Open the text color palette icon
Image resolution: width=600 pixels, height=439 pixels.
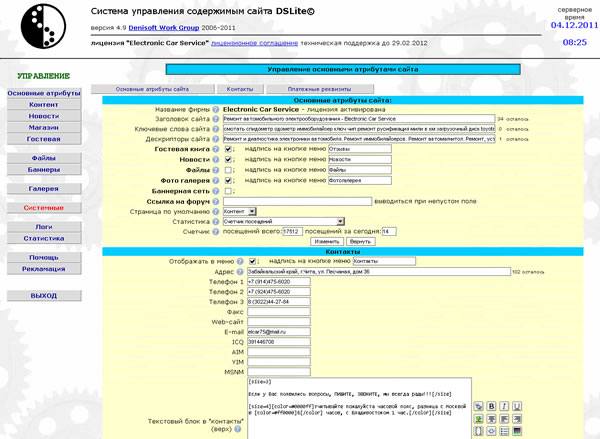click(517, 431)
